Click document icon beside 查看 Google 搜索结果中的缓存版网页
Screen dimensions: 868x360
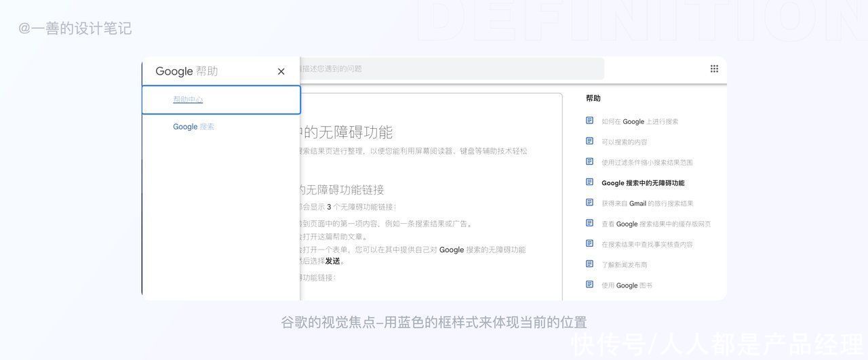point(589,223)
